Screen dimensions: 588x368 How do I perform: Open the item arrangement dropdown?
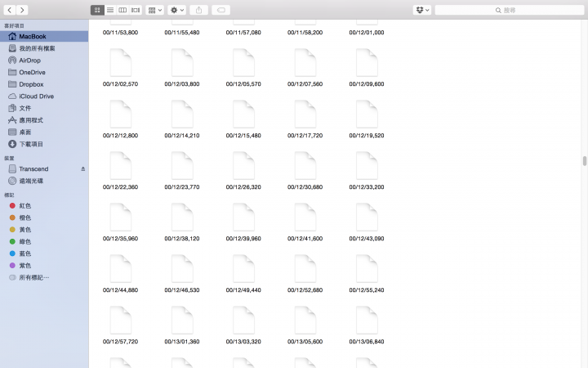pos(154,10)
